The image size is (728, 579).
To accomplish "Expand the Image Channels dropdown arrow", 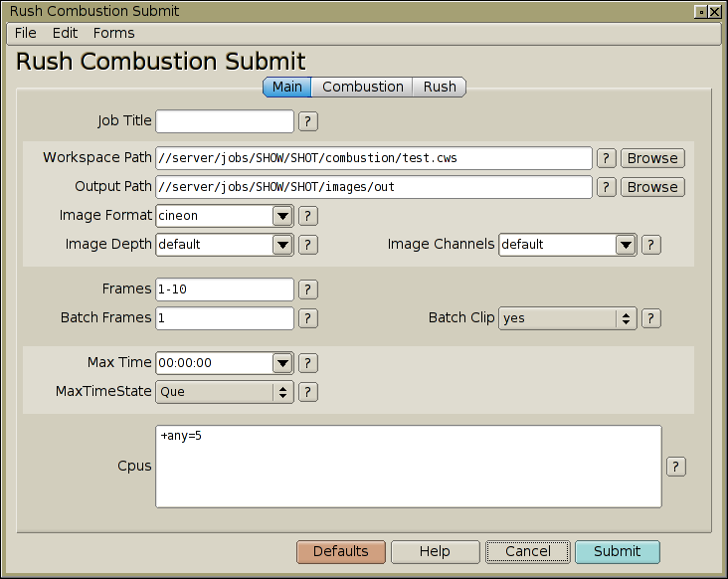I will [x=626, y=245].
